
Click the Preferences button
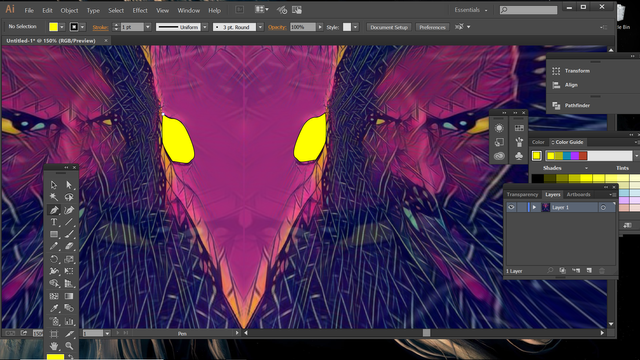coord(432,27)
